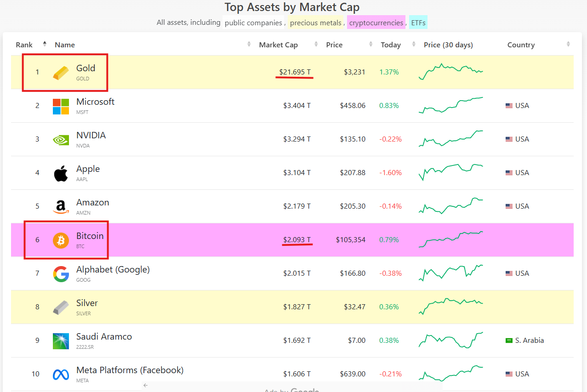Open Meta Platforms (Facebook) asset page
Screen dimensions: 587x392
coord(130,370)
